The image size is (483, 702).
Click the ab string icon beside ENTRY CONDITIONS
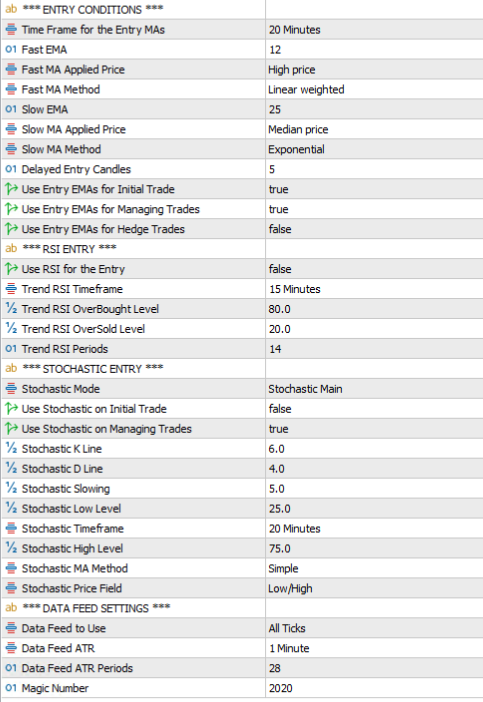(11, 9)
